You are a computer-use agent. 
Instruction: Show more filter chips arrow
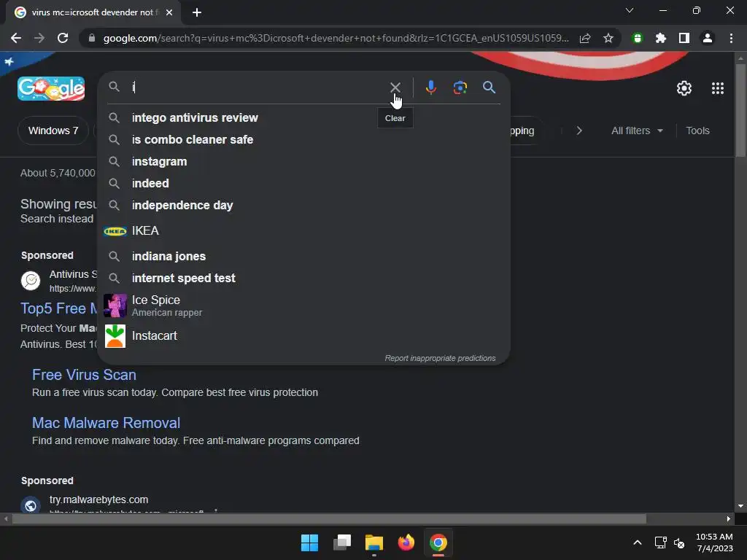[x=578, y=131]
